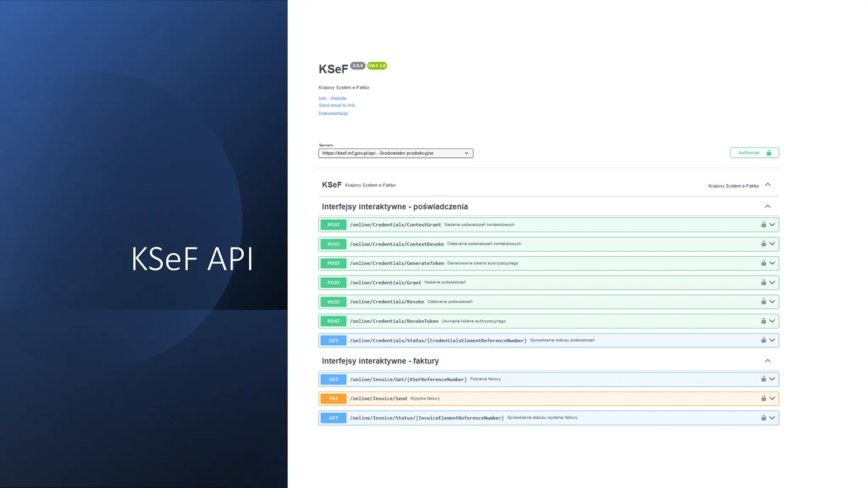Click the lock icon on Credentials/Status row
Screen dimensions: 868x488
(763, 340)
